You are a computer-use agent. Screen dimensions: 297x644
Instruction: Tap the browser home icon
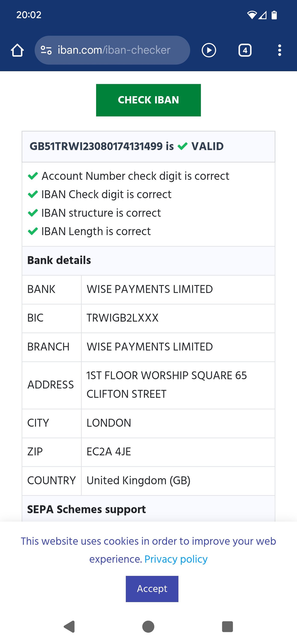(x=17, y=50)
